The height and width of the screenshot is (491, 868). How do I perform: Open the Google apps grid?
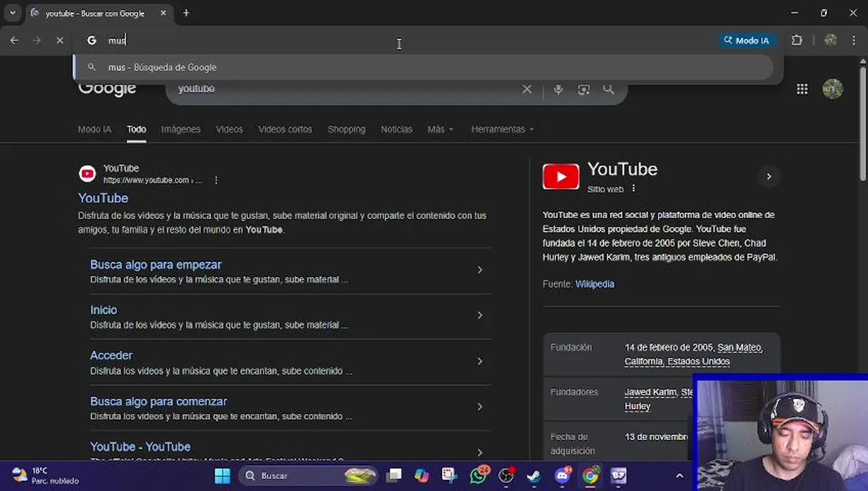pyautogui.click(x=802, y=89)
